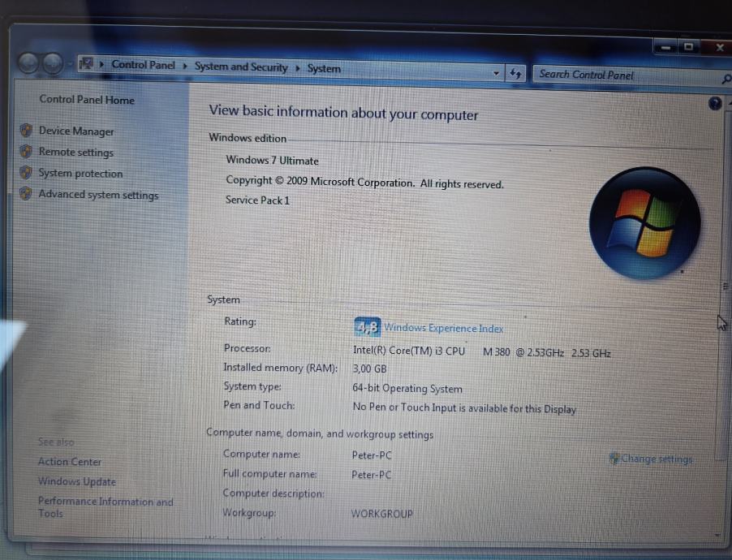The height and width of the screenshot is (560, 732).
Task: Open System protection link
Action: 80,174
